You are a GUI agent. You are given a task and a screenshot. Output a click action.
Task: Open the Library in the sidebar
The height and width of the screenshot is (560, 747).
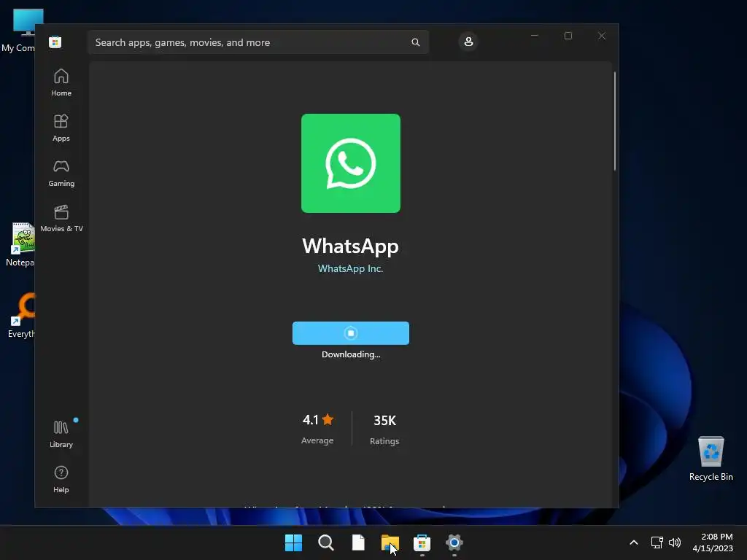(61, 435)
